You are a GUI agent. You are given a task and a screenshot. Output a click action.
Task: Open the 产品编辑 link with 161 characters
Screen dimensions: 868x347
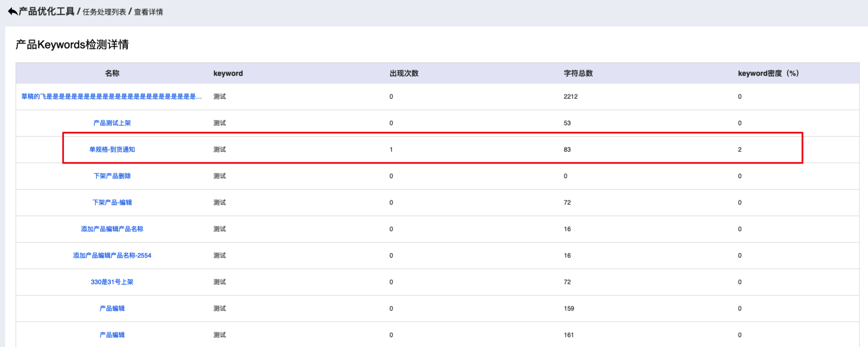pyautogui.click(x=112, y=335)
